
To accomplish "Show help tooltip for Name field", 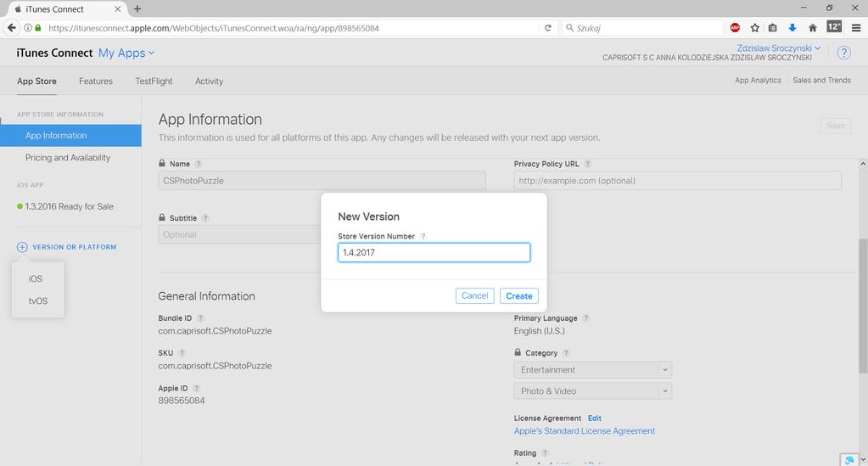I will coord(199,164).
